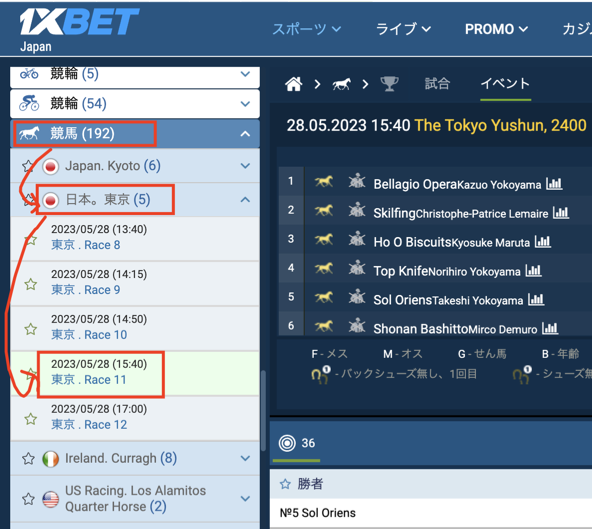This screenshot has width=593, height=529.
Task: Expand the 競輪 (54) sport category
Action: pos(245,104)
